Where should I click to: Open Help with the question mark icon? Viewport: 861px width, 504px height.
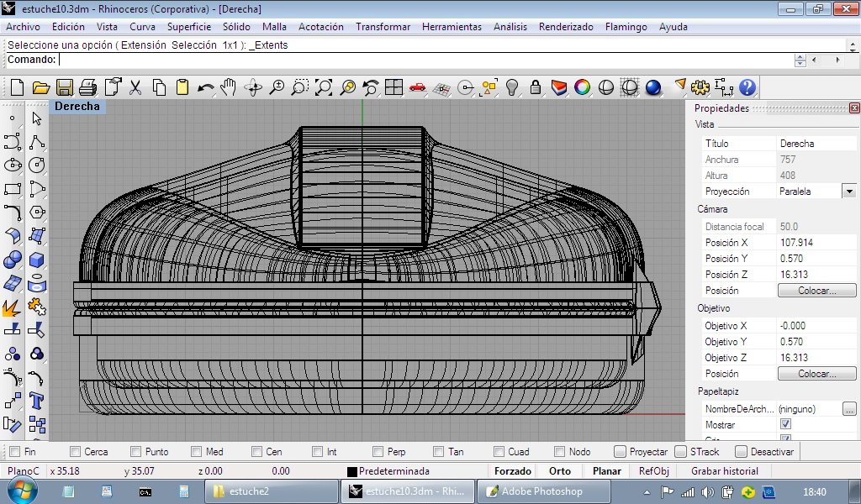tap(747, 87)
